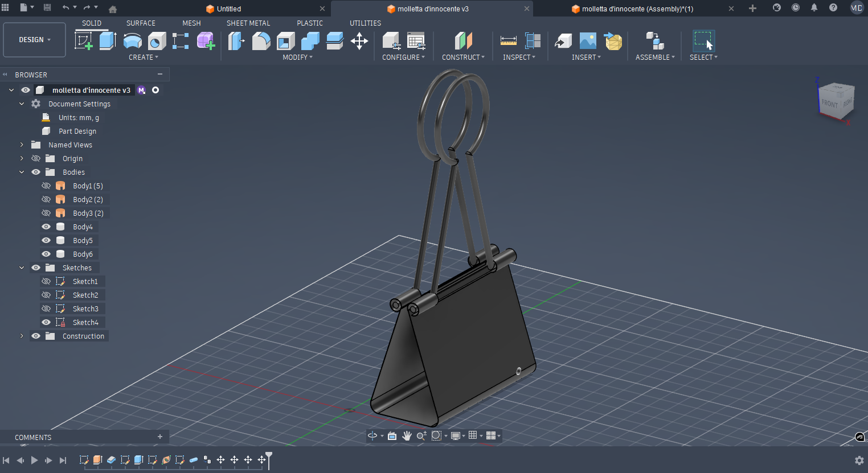
Task: Select the Fillet tool in Modify
Action: [261, 41]
